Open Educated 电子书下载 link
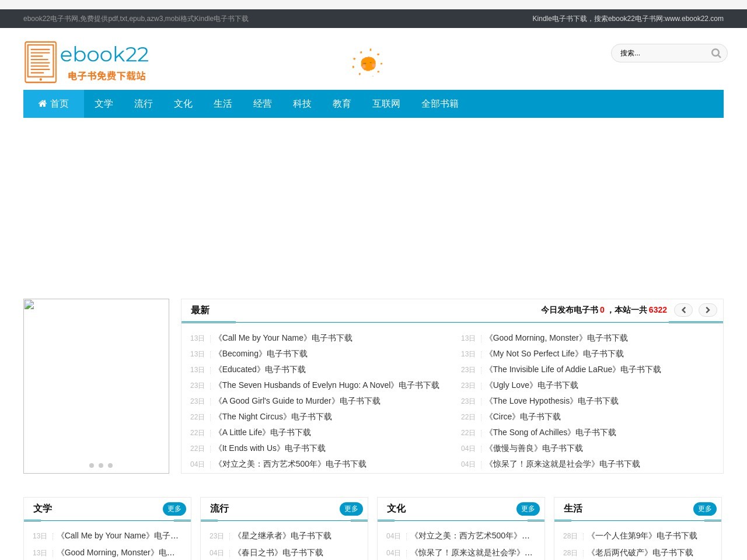 pos(260,369)
